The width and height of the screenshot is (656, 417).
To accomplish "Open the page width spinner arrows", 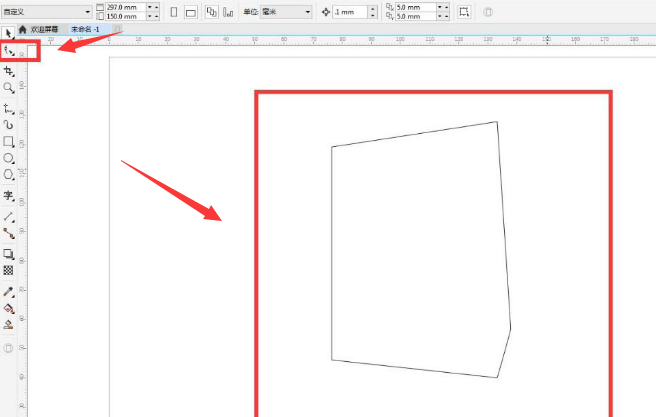I will pyautogui.click(x=153, y=7).
